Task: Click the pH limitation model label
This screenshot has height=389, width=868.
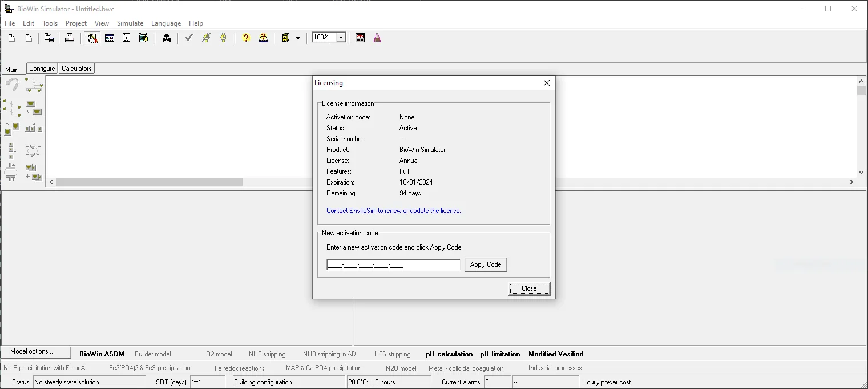Action: click(500, 354)
